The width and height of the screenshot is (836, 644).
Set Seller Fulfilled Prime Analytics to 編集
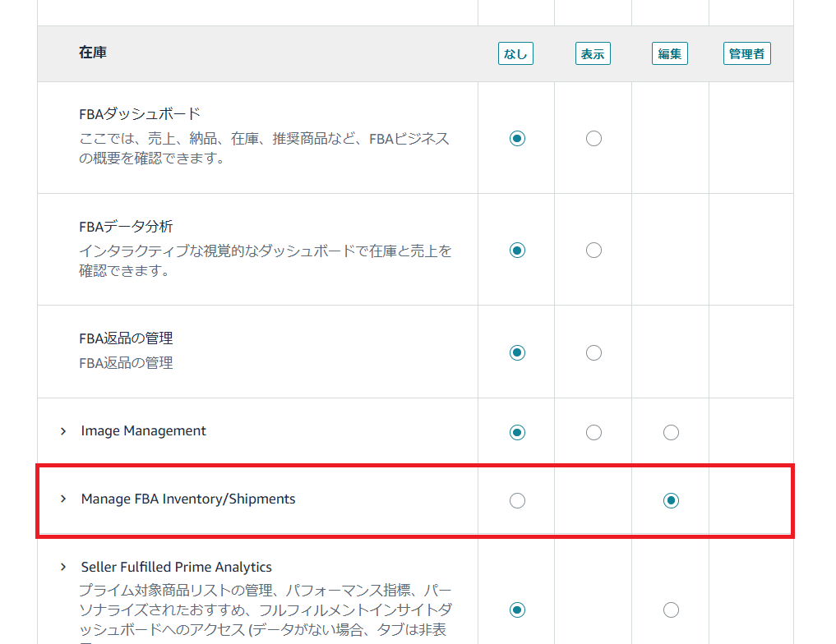point(671,609)
